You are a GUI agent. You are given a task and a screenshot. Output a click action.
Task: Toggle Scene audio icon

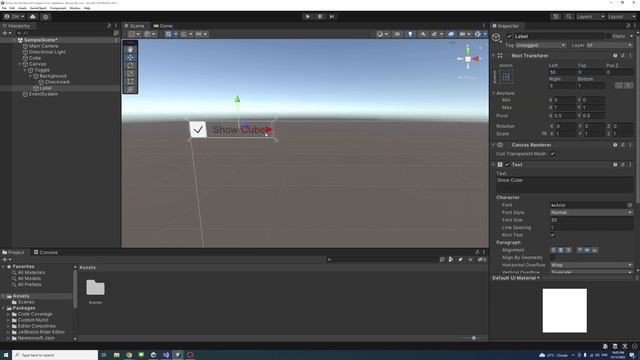pyautogui.click(x=423, y=34)
